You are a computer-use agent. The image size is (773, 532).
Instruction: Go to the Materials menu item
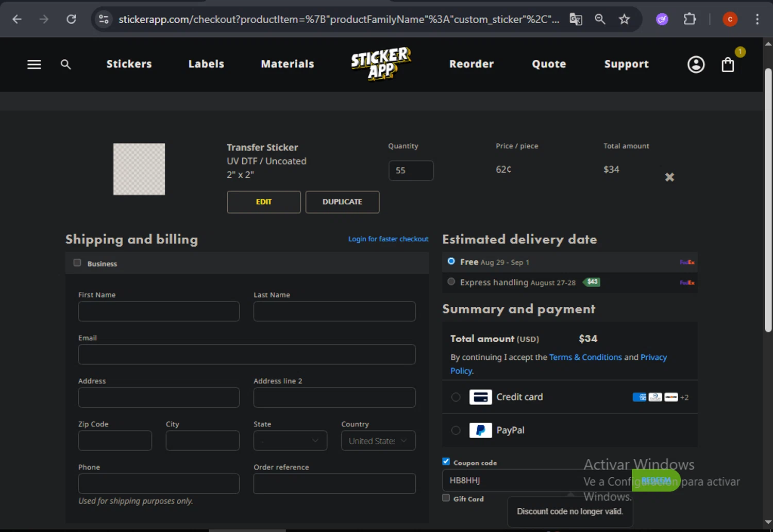pos(287,64)
